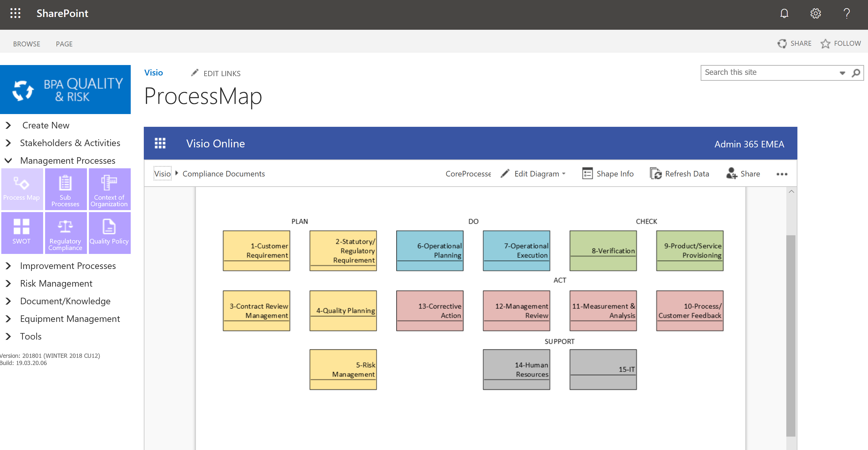Click the EDIT LINKS pencil icon

pyautogui.click(x=194, y=73)
